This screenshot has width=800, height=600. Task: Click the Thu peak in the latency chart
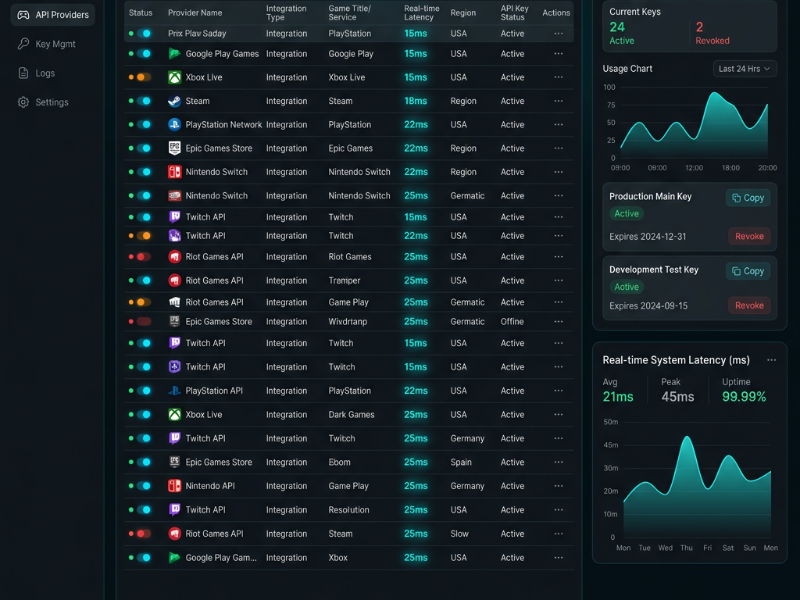(687, 437)
